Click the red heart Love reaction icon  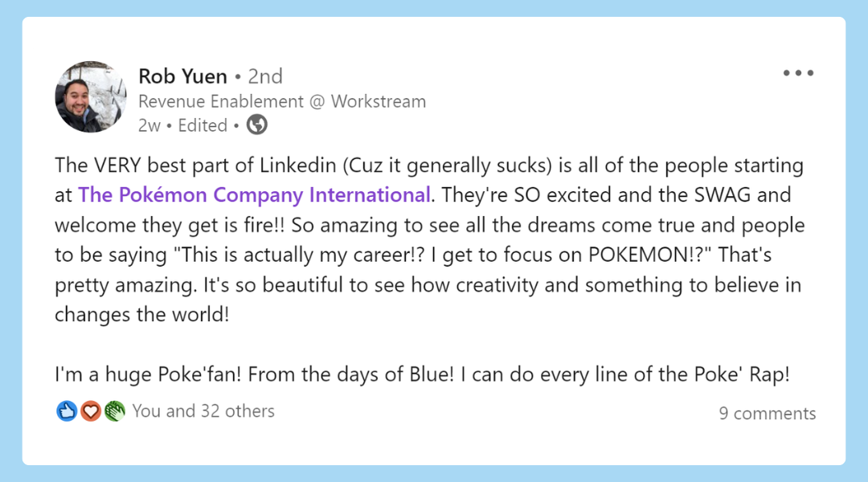click(x=91, y=411)
